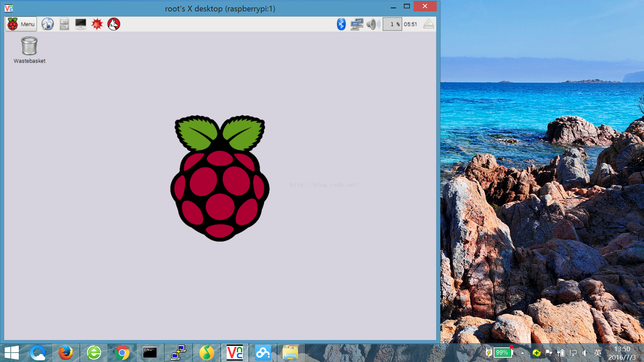
Task: Select the Wastebasket desktop icon
Action: point(30,50)
